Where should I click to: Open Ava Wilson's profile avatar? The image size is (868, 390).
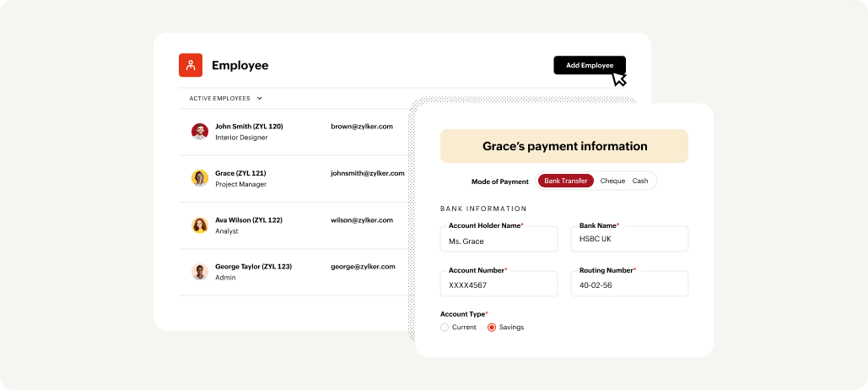click(200, 225)
